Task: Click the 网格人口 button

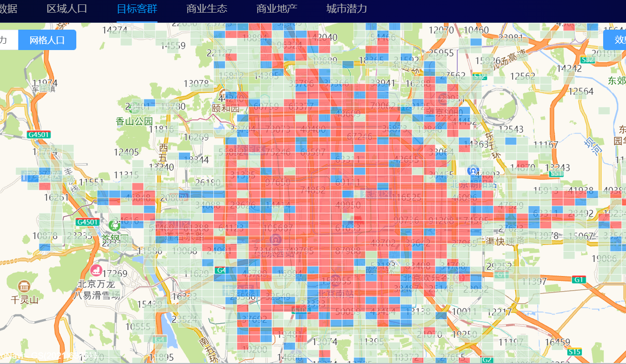Action: [x=47, y=40]
